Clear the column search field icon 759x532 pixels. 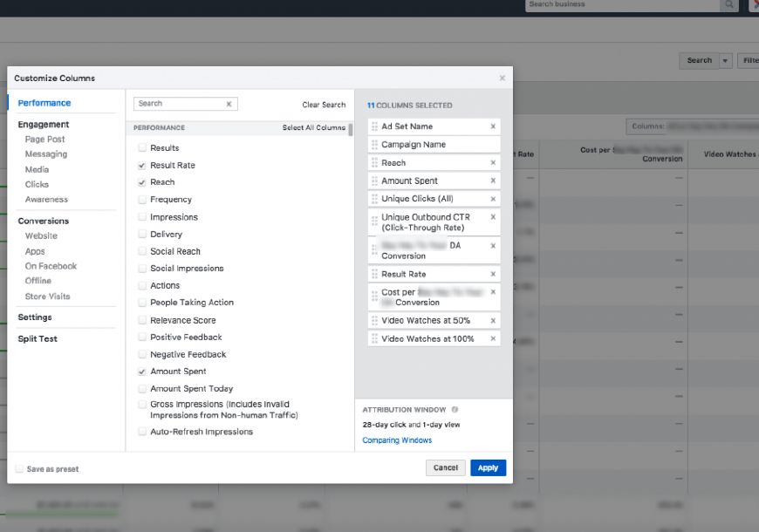(229, 104)
